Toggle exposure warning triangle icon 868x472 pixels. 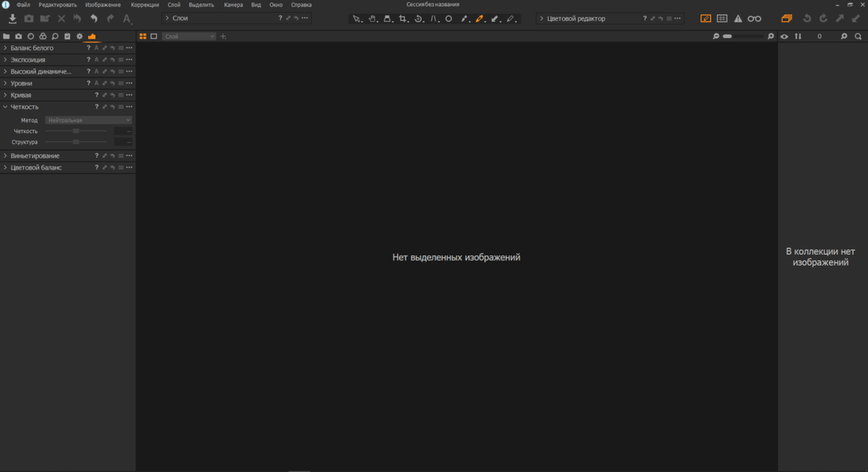(x=738, y=18)
